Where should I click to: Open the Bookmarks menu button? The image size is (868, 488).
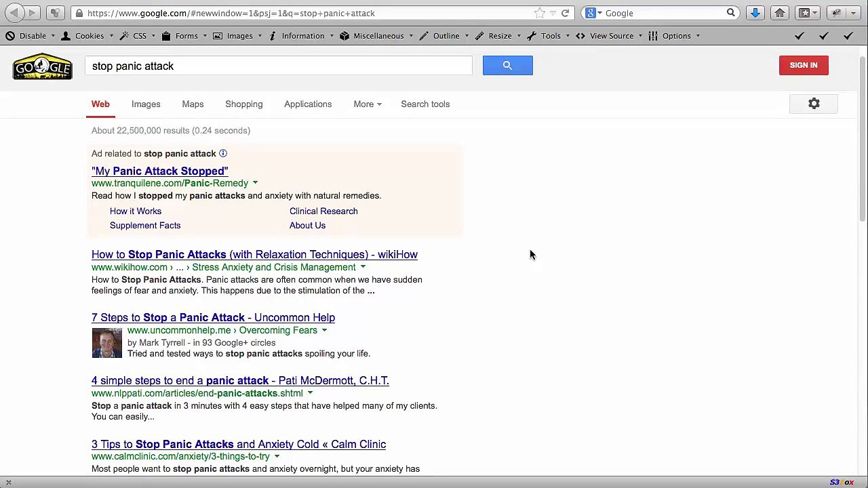tap(808, 13)
